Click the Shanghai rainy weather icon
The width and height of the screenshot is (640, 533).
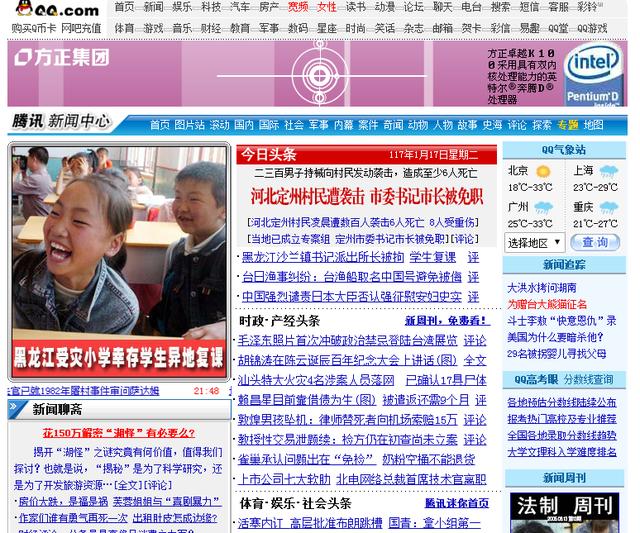coord(607,171)
